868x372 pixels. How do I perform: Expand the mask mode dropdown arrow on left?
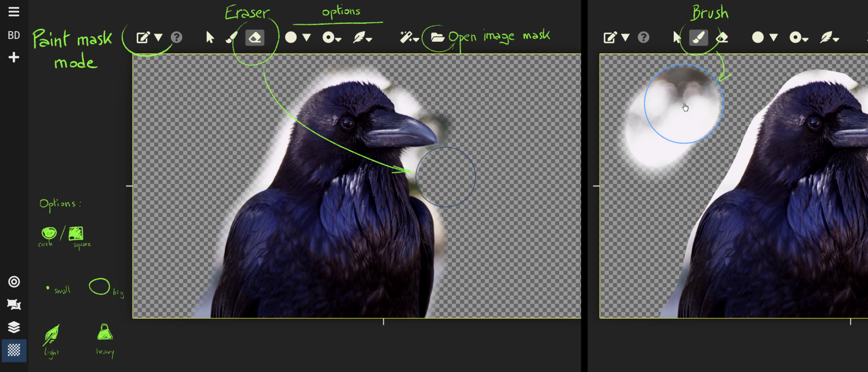(159, 38)
